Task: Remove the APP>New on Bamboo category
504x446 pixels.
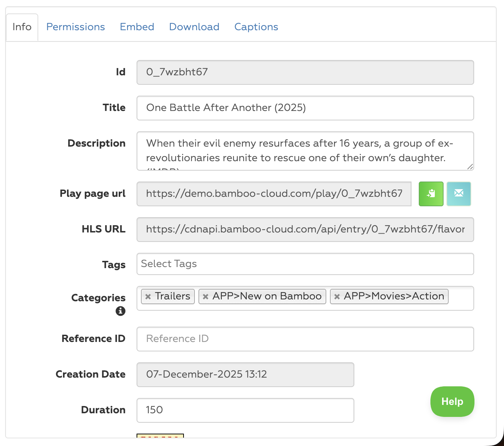Action: [x=206, y=296]
